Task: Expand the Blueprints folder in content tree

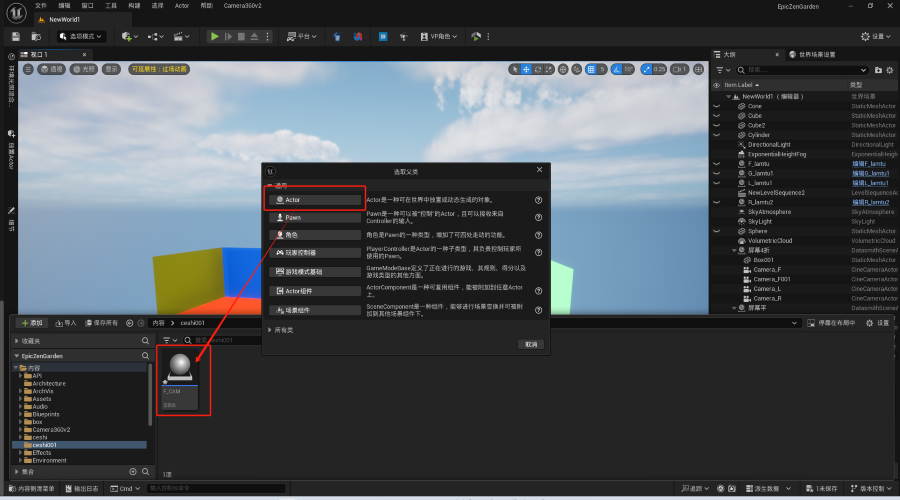Action: [x=21, y=414]
